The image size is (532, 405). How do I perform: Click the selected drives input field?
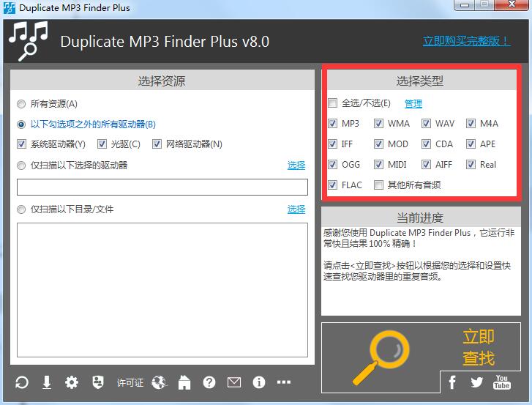[x=162, y=187]
